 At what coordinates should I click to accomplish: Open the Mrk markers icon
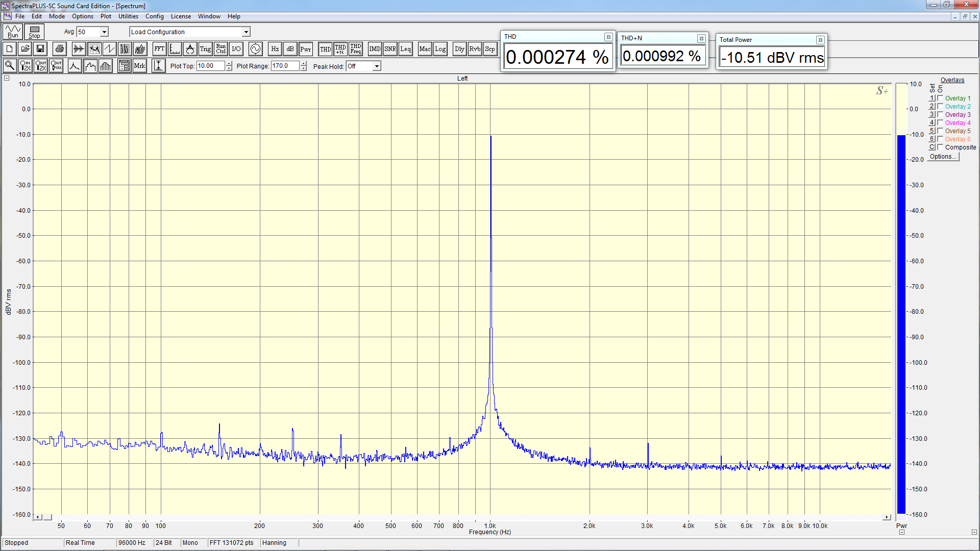[x=139, y=66]
